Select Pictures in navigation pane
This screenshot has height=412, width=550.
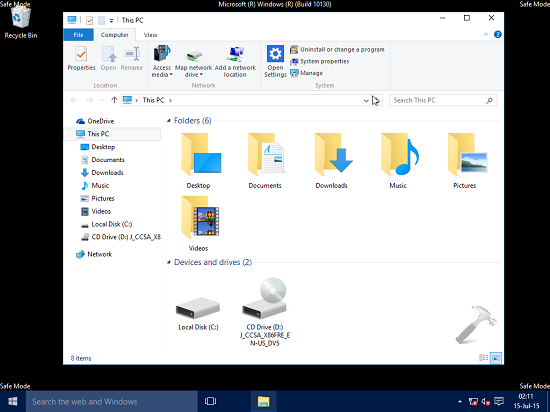tap(97, 198)
